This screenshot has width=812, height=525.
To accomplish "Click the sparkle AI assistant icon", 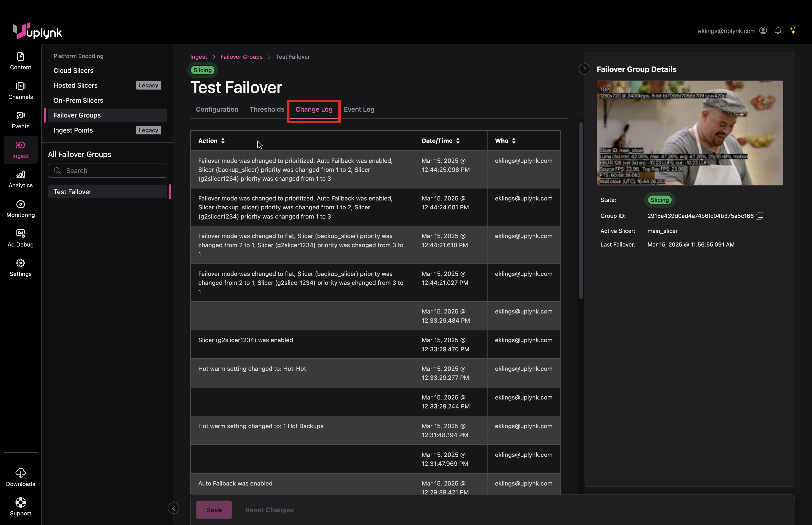I will point(793,31).
